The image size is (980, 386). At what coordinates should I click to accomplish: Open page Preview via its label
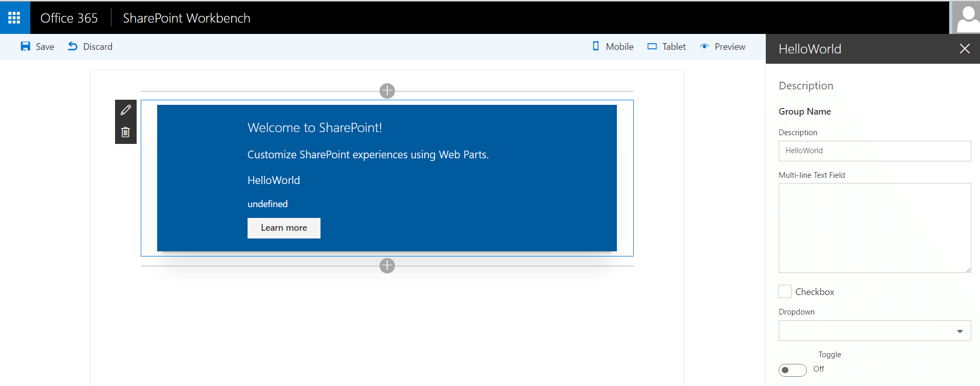pos(730,47)
